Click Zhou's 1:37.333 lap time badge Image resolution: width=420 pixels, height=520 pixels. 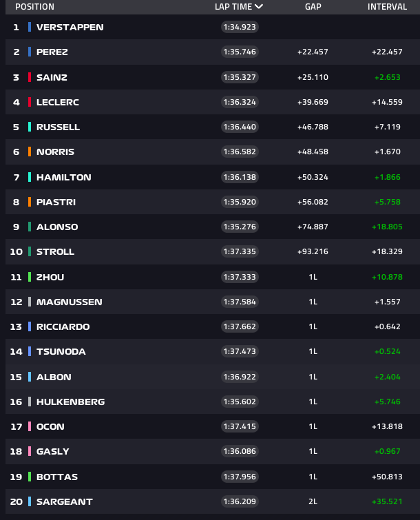[240, 277]
